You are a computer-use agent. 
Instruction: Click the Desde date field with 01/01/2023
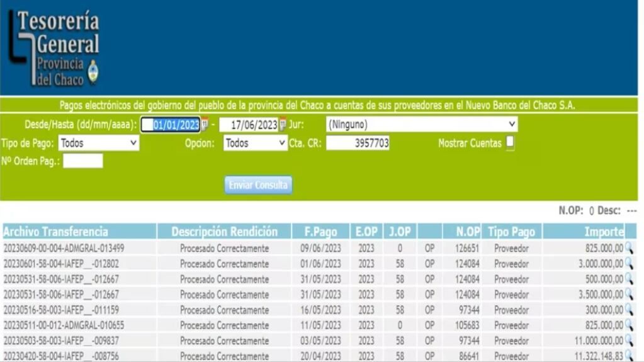pyautogui.click(x=170, y=125)
